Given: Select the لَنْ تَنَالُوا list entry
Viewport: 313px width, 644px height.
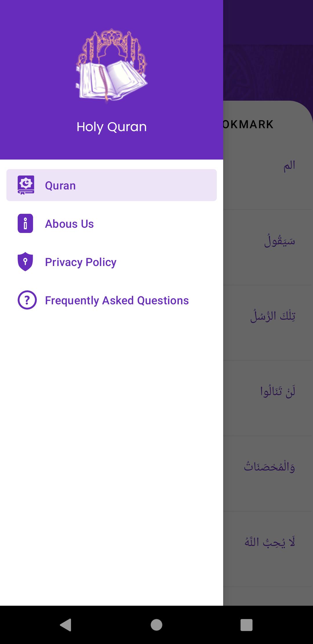Looking at the screenshot, I should [x=268, y=398].
